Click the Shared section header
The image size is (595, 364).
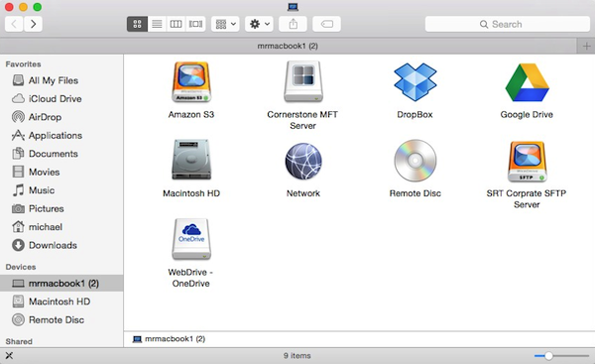tap(19, 341)
